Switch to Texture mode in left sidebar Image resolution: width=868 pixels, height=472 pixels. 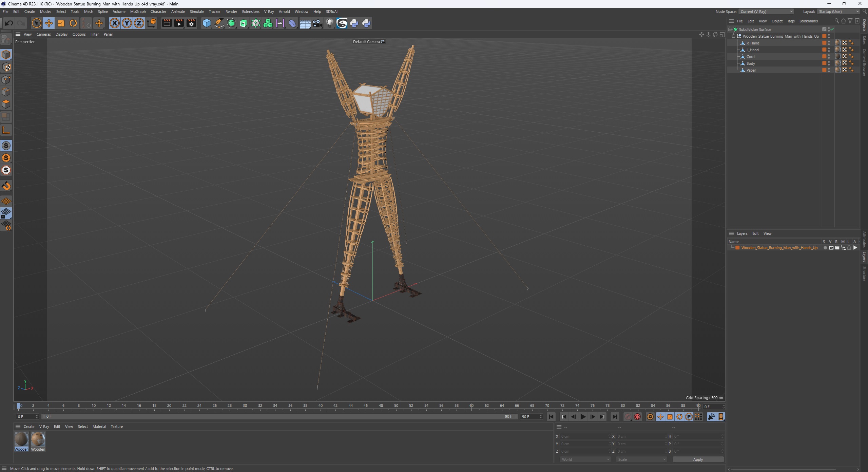pyautogui.click(x=6, y=67)
